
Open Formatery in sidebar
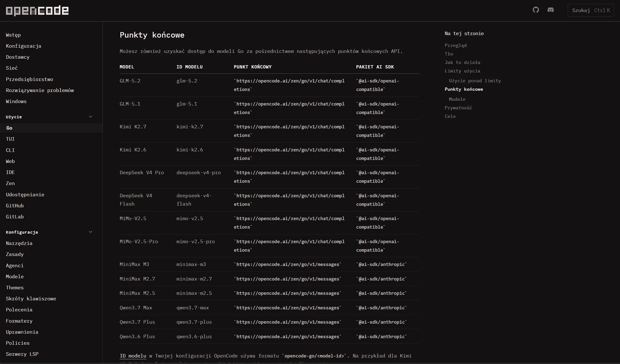(x=19, y=321)
